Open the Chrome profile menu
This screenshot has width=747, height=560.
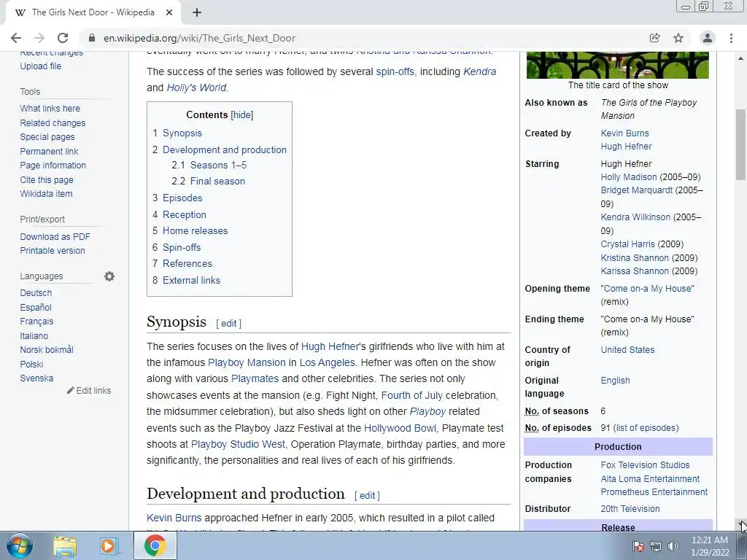[708, 38]
